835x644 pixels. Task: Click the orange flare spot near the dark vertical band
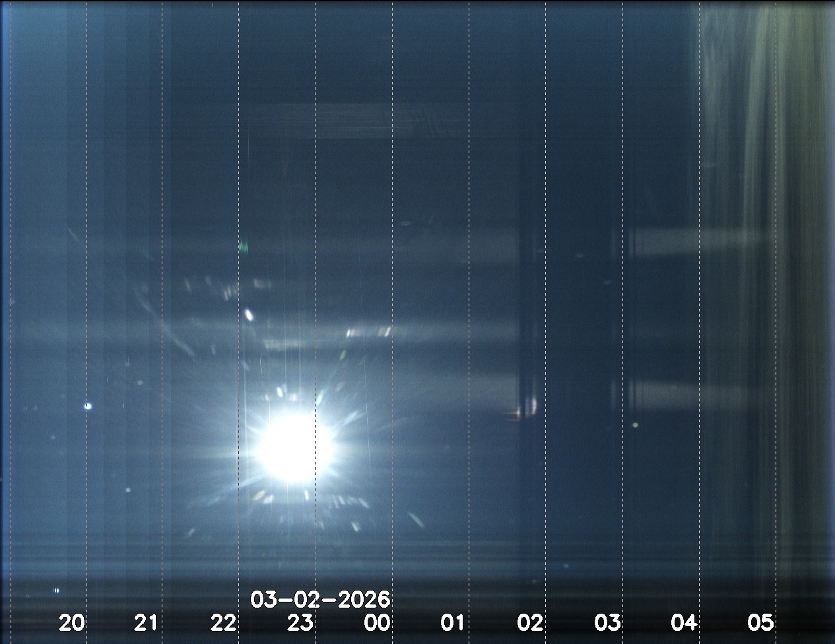click(x=516, y=414)
